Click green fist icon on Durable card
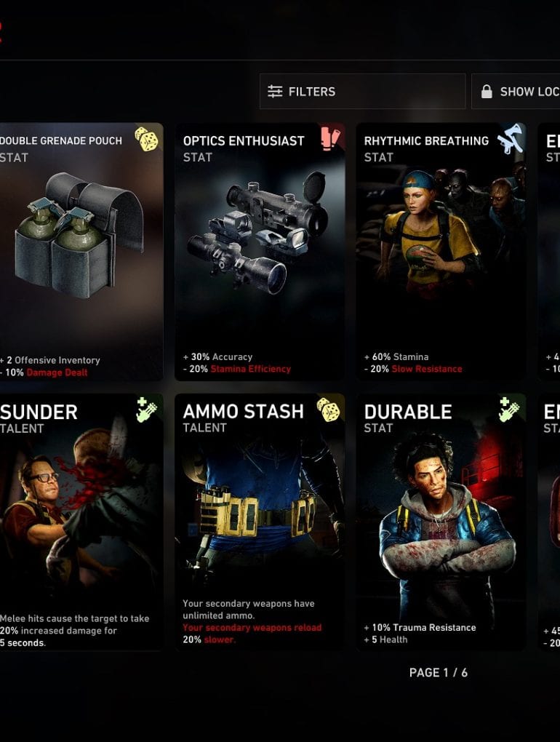Screen dimensions: 560x742 [509, 410]
